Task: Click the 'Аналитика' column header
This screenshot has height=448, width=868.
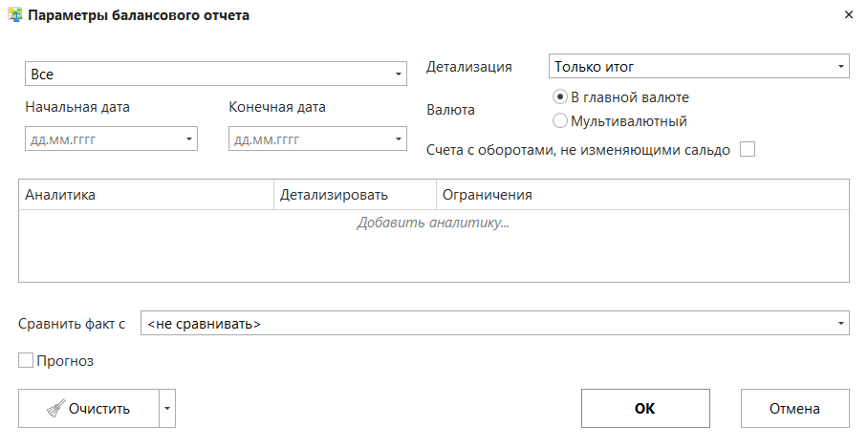Action: tap(145, 195)
